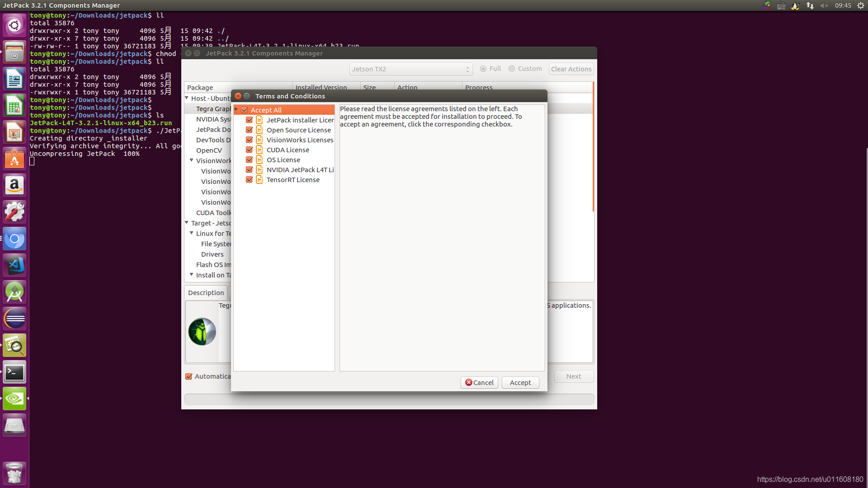Open Files manager in launcher

(14, 52)
